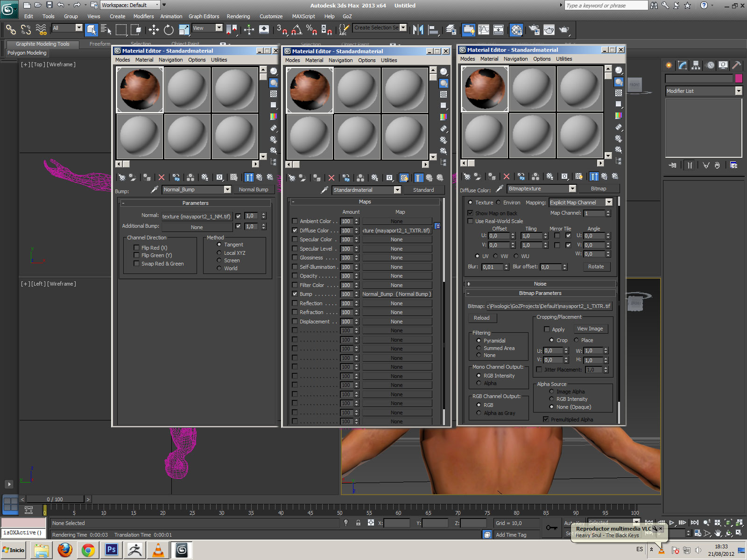The height and width of the screenshot is (560, 747).
Task: Select the skin material sample sphere in Bitmap-parameters editor
Action: (x=485, y=89)
